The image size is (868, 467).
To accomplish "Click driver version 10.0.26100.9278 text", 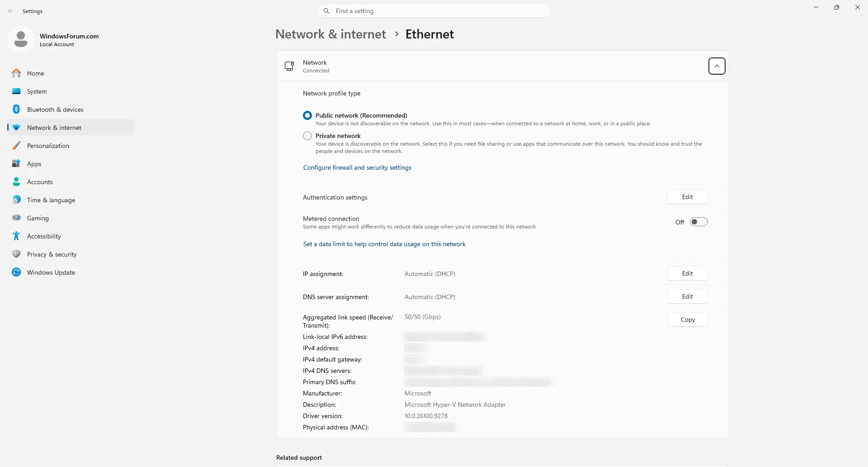I will point(426,416).
